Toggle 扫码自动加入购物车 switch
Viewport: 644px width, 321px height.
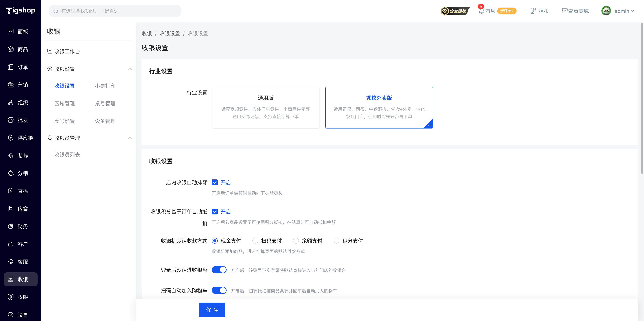tap(219, 291)
